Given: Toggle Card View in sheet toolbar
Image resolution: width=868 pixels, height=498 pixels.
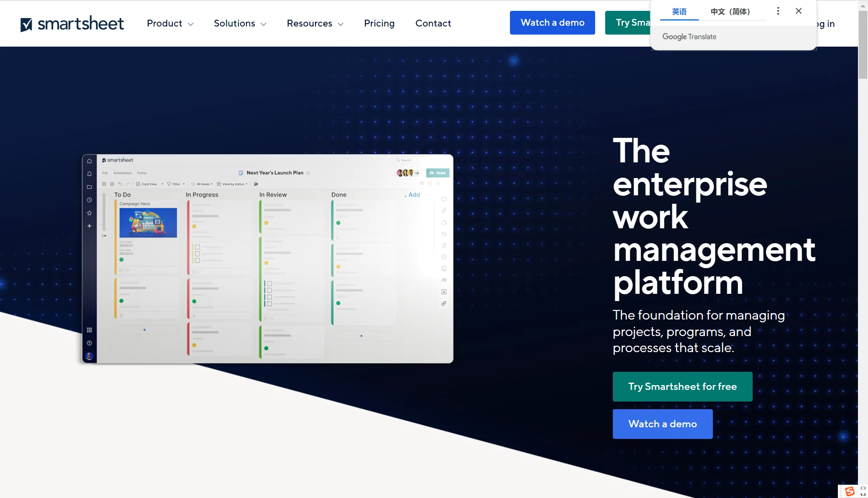Looking at the screenshot, I should click(x=147, y=184).
